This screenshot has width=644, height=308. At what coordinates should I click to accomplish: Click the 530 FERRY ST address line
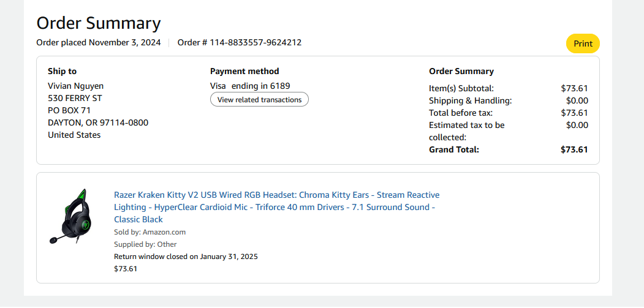75,98
